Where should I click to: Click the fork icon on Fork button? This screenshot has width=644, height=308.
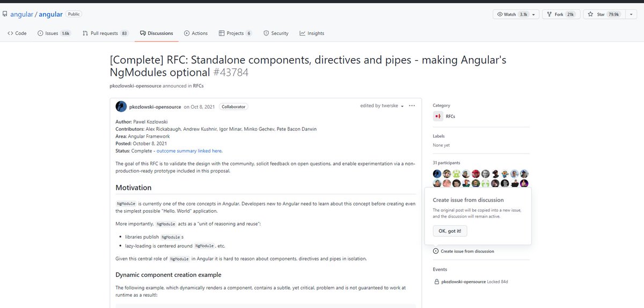[x=549, y=15]
